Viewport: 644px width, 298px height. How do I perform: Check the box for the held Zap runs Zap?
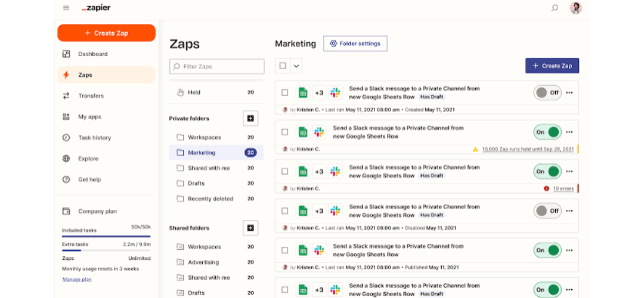point(284,132)
